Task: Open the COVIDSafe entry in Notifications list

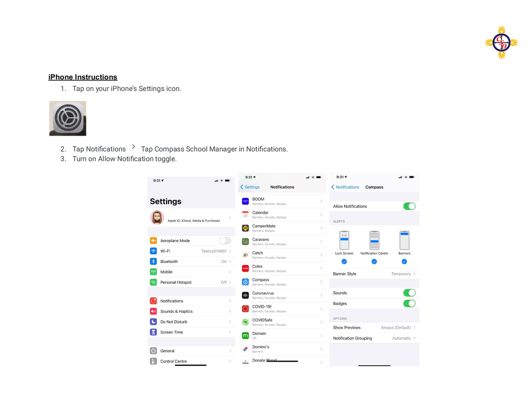Action: click(x=282, y=322)
